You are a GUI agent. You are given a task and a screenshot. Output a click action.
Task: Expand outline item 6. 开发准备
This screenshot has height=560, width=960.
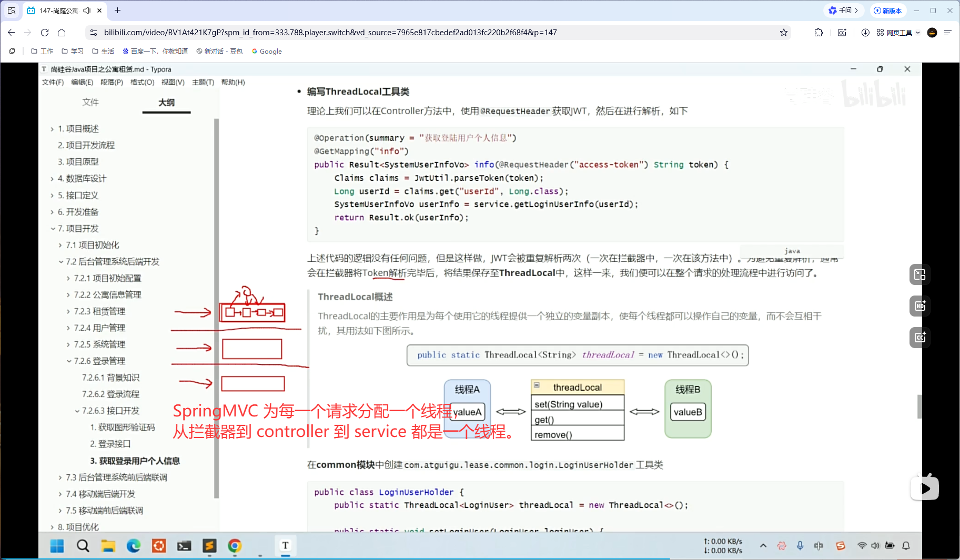(x=52, y=212)
